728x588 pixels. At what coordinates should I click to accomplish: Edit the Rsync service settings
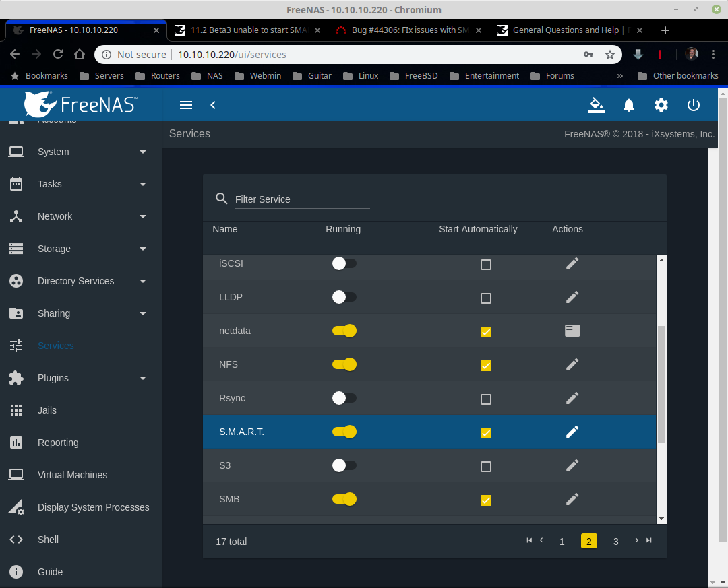point(572,398)
